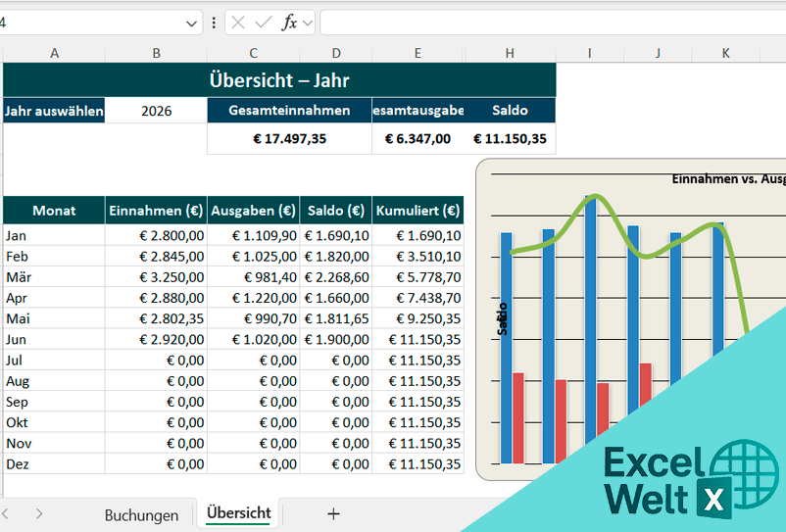This screenshot has width=786, height=532.
Task: Select column C by its header
Action: pyautogui.click(x=253, y=53)
